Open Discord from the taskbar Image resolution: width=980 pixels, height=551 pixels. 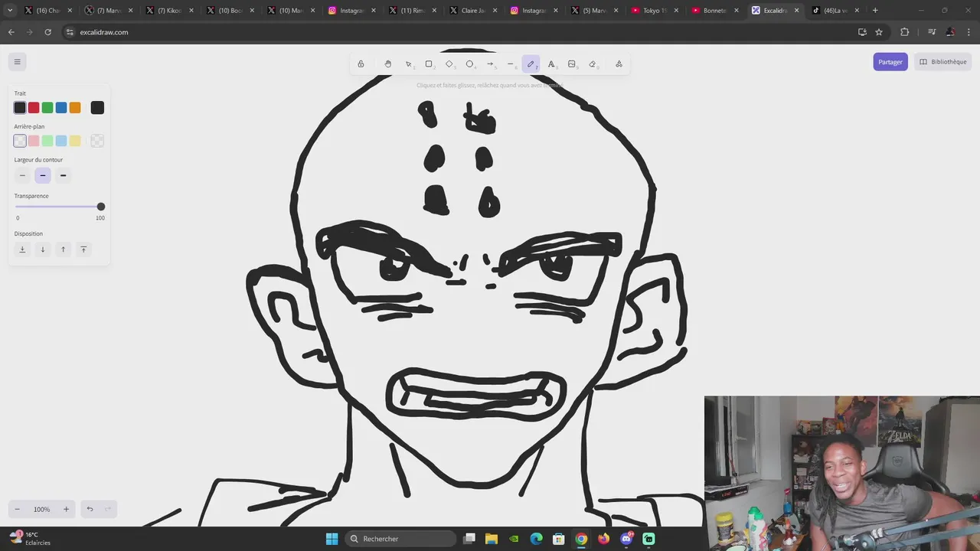[x=626, y=539]
